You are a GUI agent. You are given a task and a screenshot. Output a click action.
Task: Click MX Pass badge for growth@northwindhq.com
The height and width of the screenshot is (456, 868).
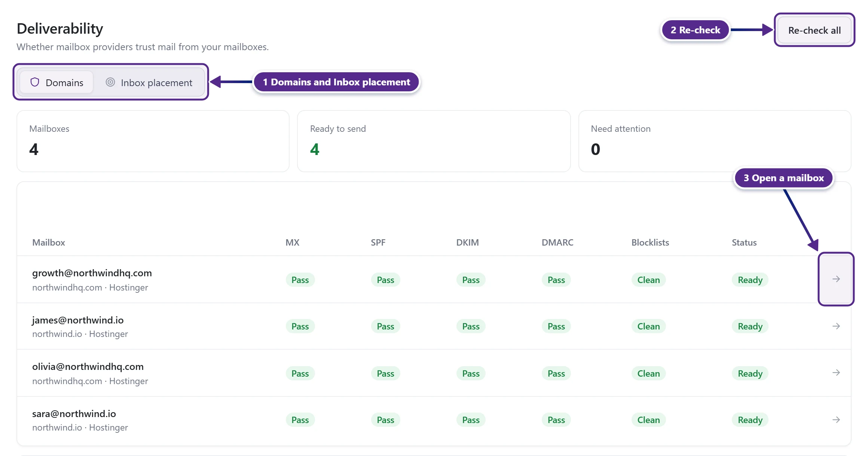click(300, 280)
